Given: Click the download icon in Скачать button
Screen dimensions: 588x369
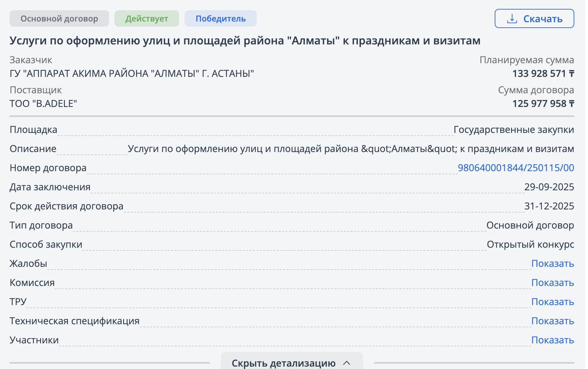Looking at the screenshot, I should (x=512, y=19).
